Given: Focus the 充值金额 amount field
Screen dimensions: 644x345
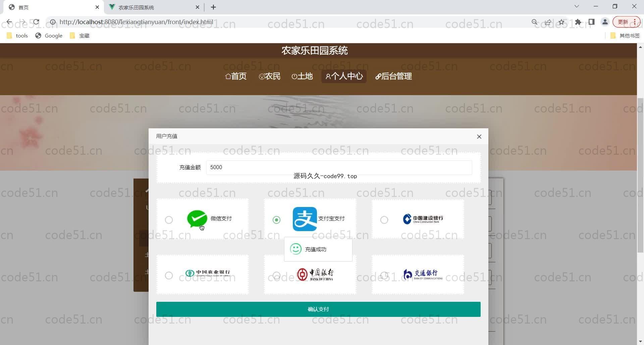Looking at the screenshot, I should (339, 167).
